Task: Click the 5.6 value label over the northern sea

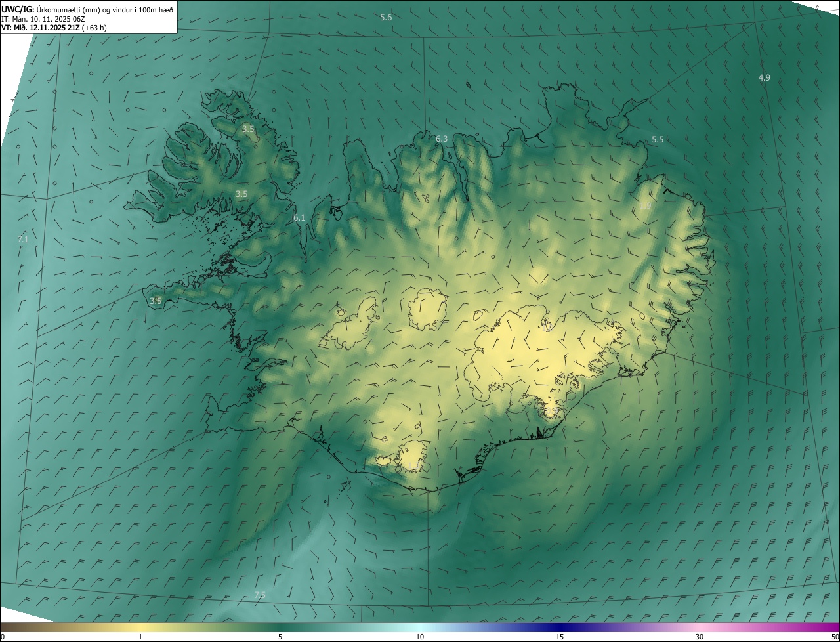Action: tap(386, 18)
